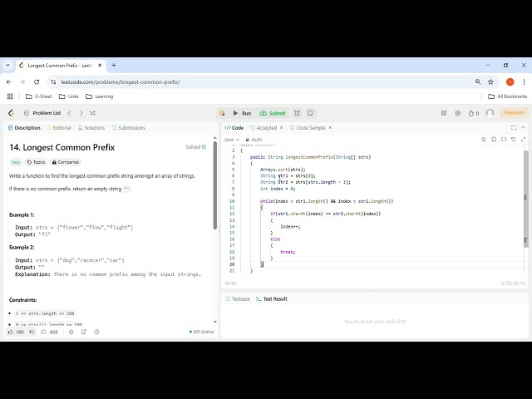Image resolution: width=532 pixels, height=399 pixels.
Task: Click the Solved status indicator
Action: [196, 147]
